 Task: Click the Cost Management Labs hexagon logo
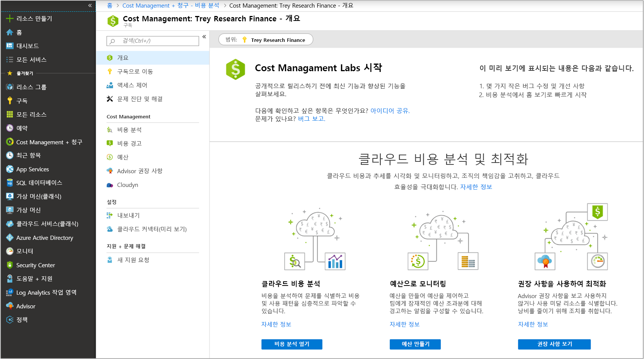coord(235,69)
